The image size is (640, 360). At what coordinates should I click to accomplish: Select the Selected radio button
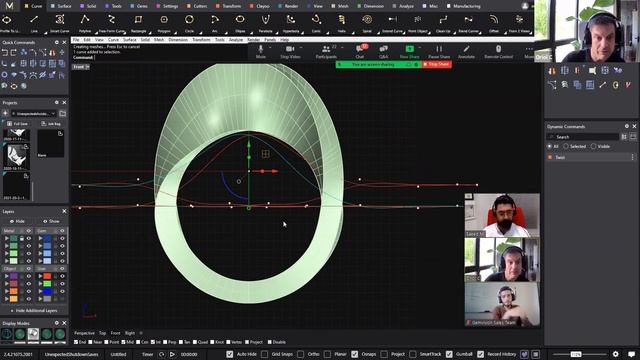(566, 146)
